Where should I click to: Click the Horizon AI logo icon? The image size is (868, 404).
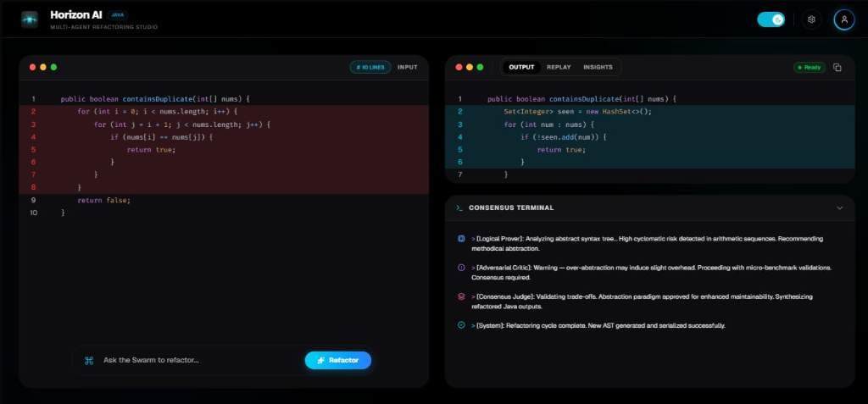[x=30, y=19]
